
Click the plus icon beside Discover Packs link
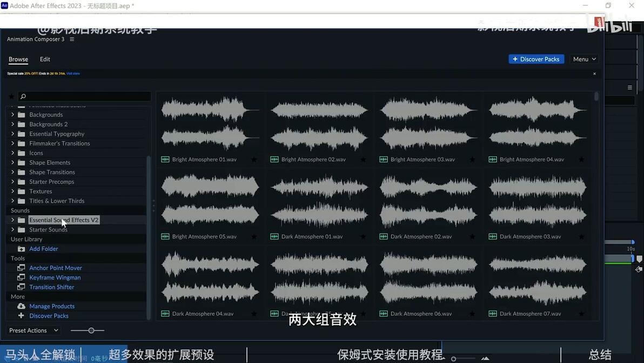point(21,316)
